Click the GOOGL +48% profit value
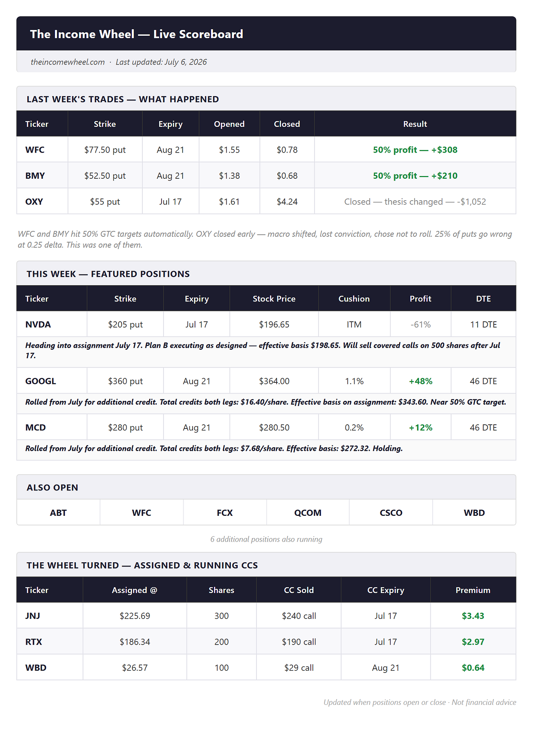This screenshot has height=756, width=560. (420, 381)
